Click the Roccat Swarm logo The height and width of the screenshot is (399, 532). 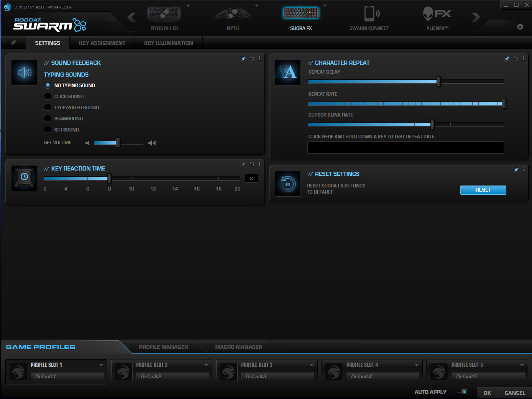(x=50, y=25)
